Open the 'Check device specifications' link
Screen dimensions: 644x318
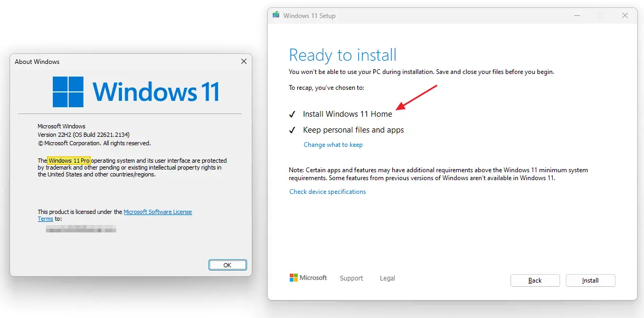(x=327, y=192)
